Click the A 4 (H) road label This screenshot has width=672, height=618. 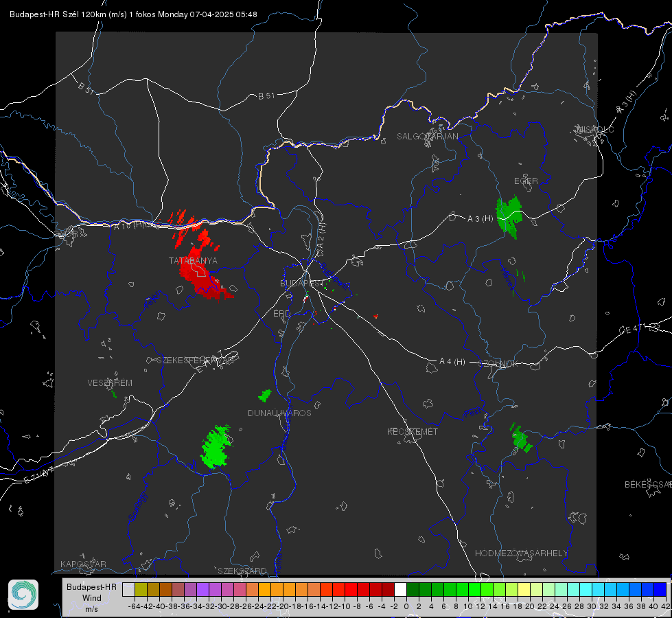pos(452,362)
